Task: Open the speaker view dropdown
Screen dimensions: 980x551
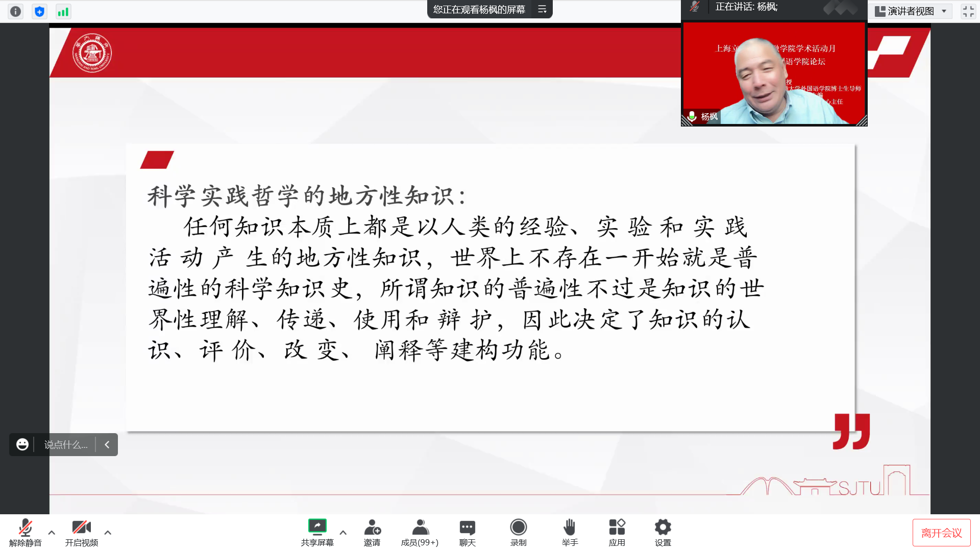Action: pos(911,11)
